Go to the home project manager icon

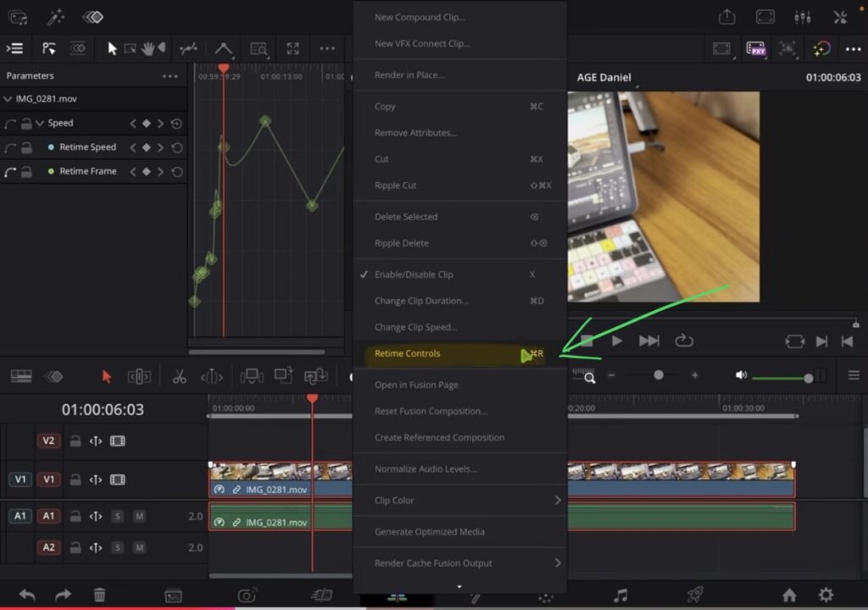coord(789,595)
